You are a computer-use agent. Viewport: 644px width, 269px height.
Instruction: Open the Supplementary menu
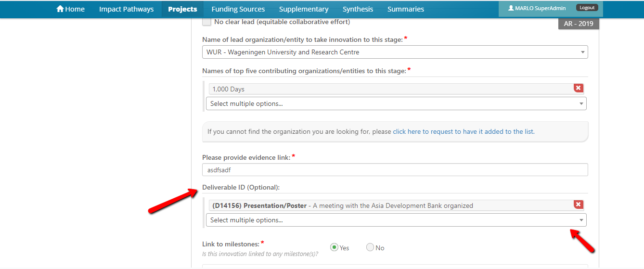(304, 9)
